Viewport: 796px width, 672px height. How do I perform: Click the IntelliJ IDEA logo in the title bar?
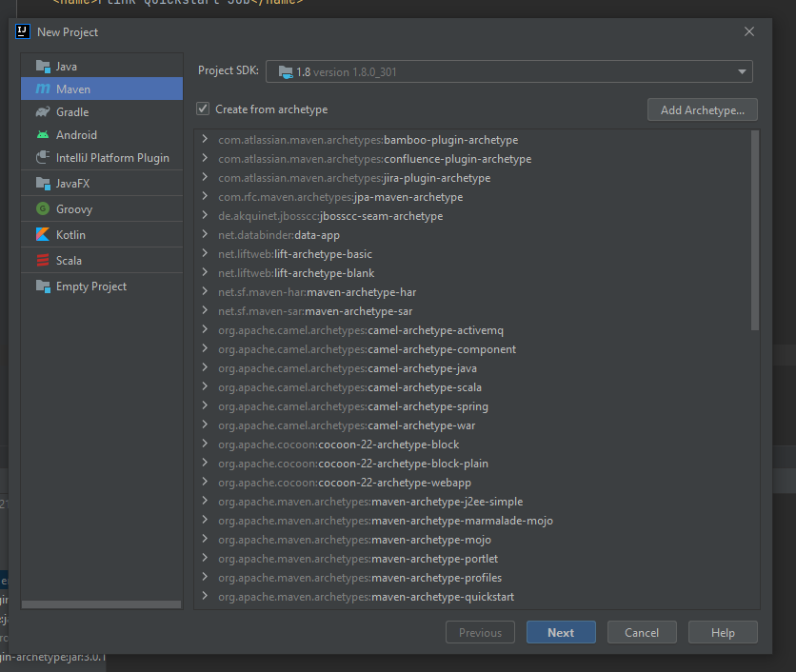(x=23, y=31)
